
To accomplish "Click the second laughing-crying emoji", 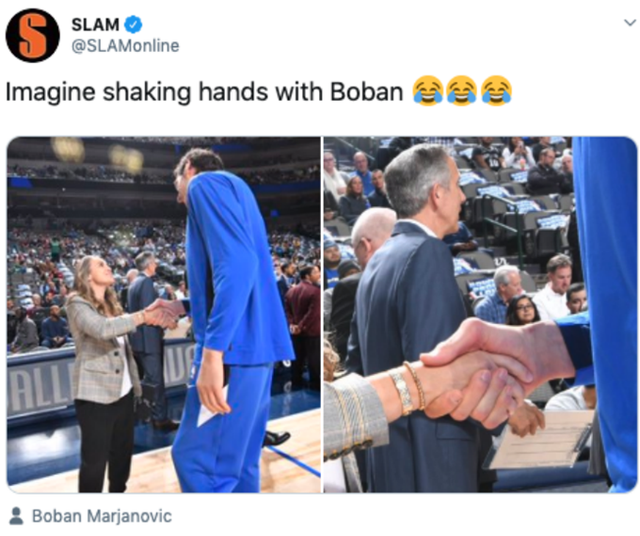I will (x=462, y=91).
